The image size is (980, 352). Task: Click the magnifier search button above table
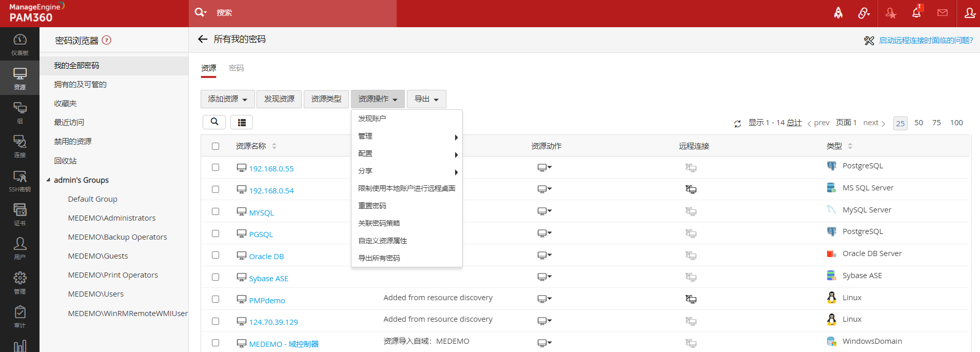[x=214, y=122]
